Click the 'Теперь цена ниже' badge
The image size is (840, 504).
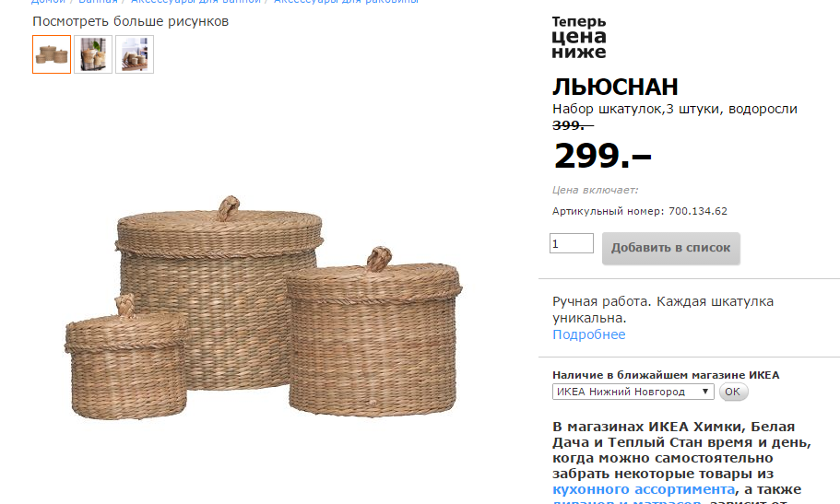[579, 37]
